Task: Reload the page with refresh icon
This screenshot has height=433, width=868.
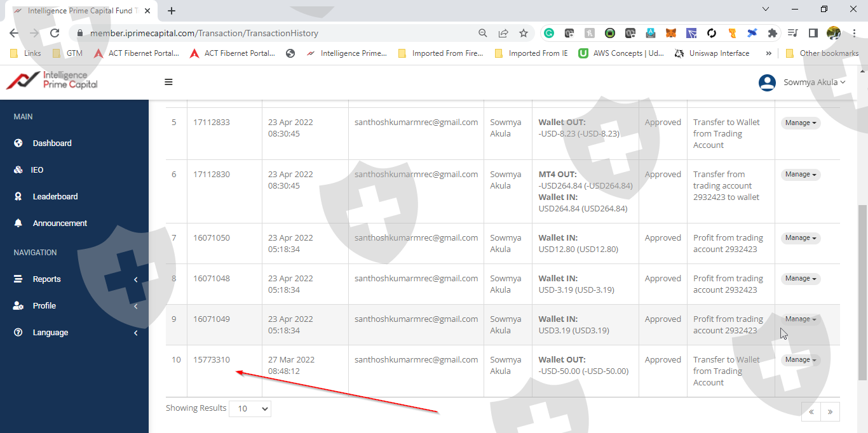Action: [x=55, y=33]
